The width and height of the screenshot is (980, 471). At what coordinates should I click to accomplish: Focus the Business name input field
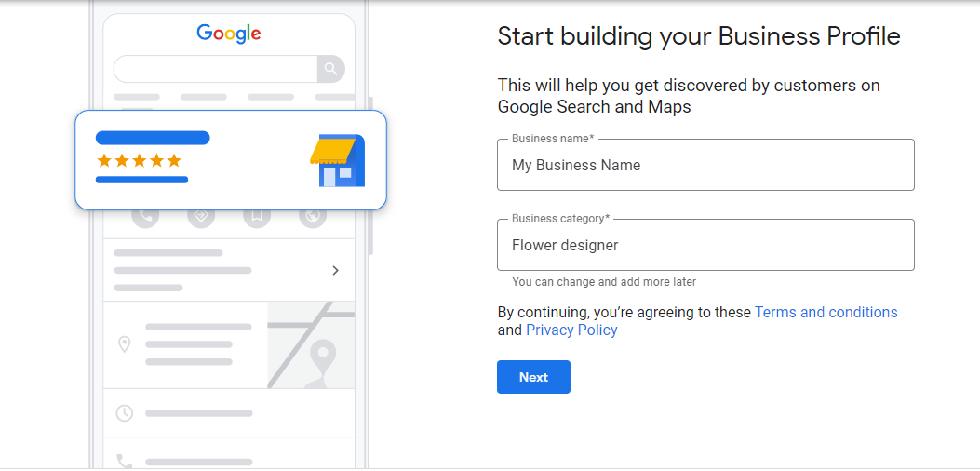(705, 165)
